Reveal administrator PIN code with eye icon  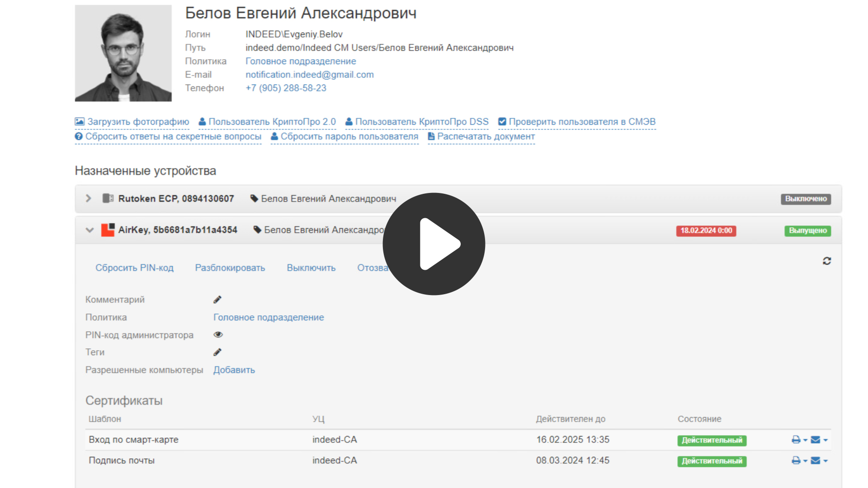click(218, 335)
